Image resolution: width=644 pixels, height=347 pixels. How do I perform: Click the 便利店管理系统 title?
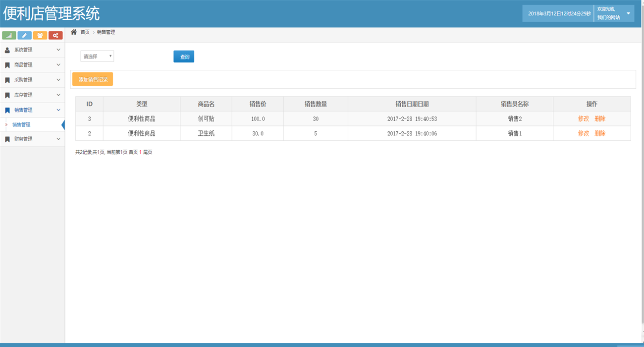[52, 13]
